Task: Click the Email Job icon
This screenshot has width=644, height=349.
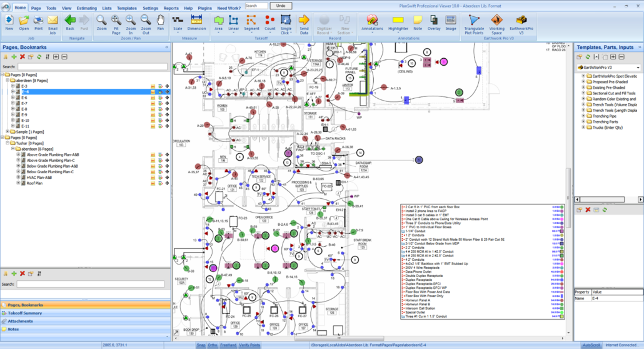Action: tap(53, 23)
